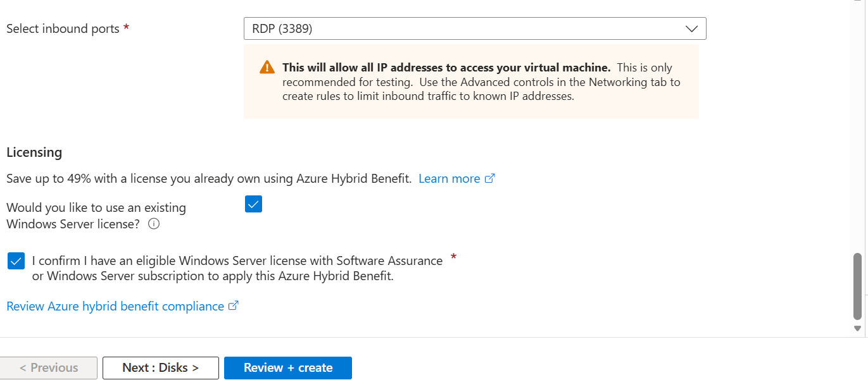Open Review Azure hybrid benefit compliance link

click(115, 306)
